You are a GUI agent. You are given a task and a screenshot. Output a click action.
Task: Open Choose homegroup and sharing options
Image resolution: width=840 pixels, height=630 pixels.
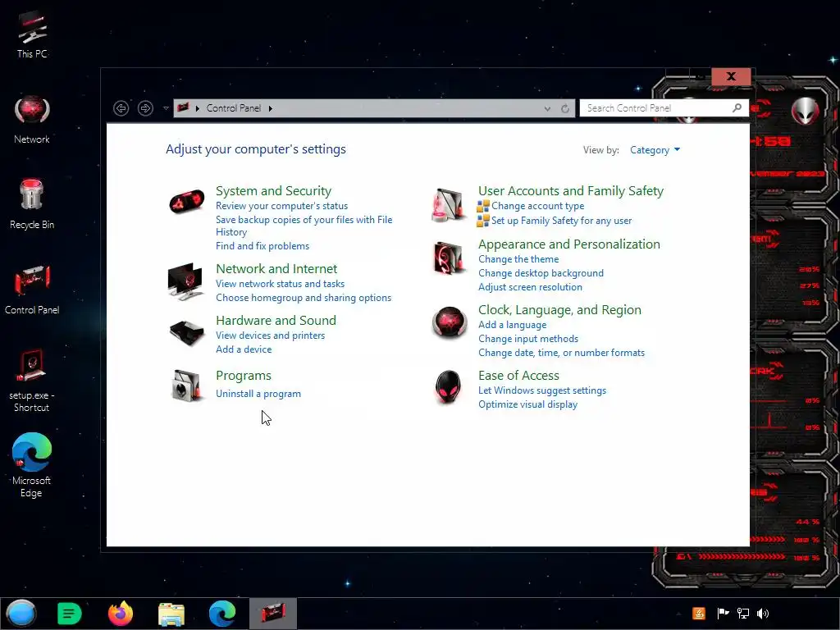click(x=304, y=298)
